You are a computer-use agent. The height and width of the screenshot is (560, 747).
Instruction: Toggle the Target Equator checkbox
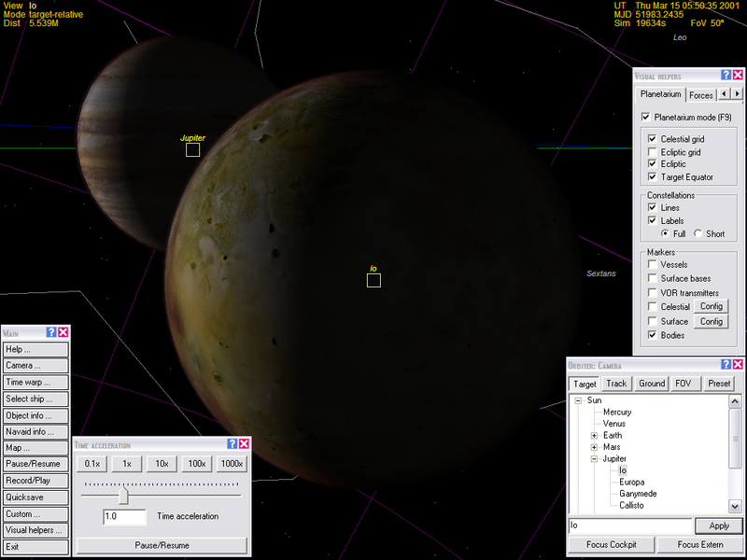coord(653,176)
